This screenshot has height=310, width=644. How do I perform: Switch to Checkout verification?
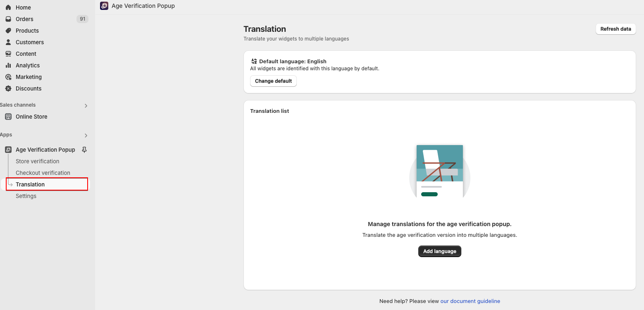click(43, 173)
